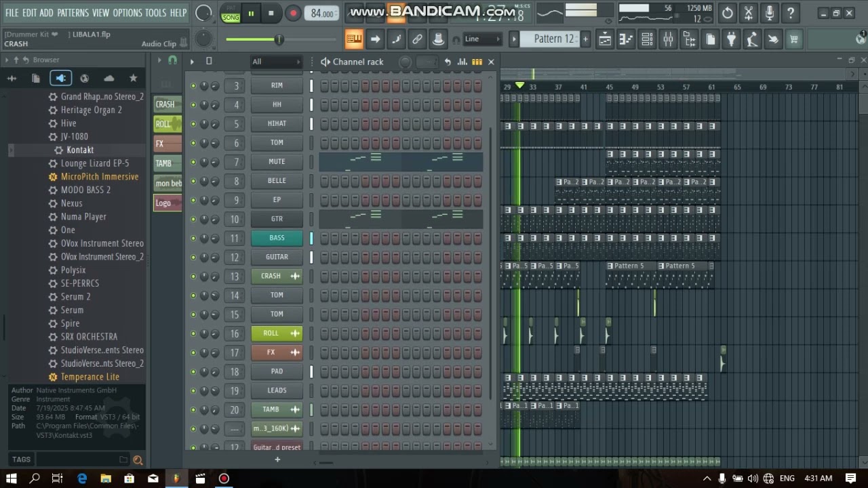
Task: Click the stamp tool icon in toolbar
Action: (438, 39)
